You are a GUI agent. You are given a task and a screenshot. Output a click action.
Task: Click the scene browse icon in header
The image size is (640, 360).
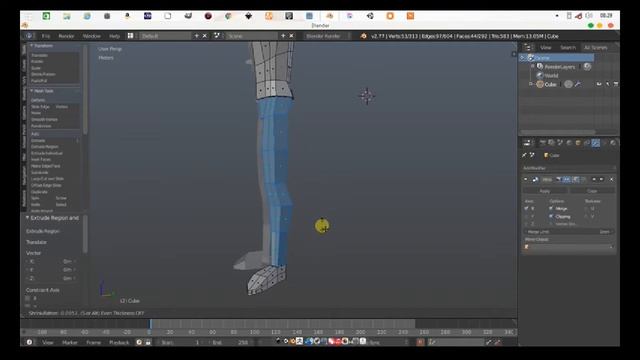217,36
